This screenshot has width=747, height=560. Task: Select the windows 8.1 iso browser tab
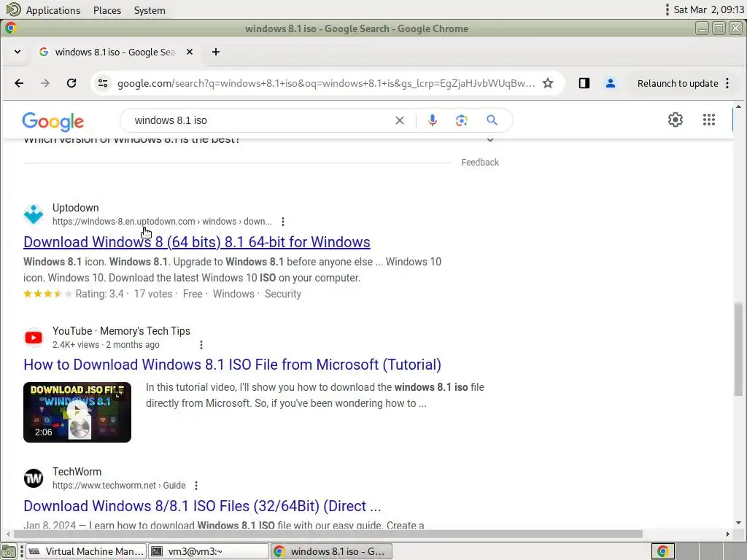115,52
